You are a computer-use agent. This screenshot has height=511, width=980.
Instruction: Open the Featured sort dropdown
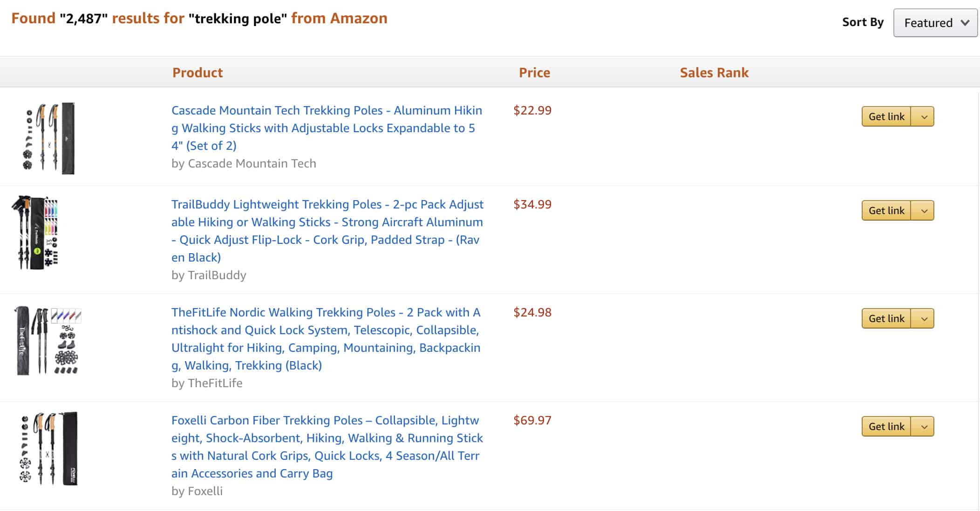[935, 22]
